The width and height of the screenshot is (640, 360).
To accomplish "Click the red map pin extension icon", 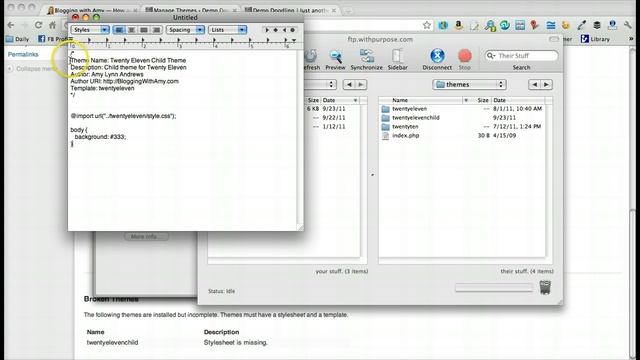I will [534, 25].
